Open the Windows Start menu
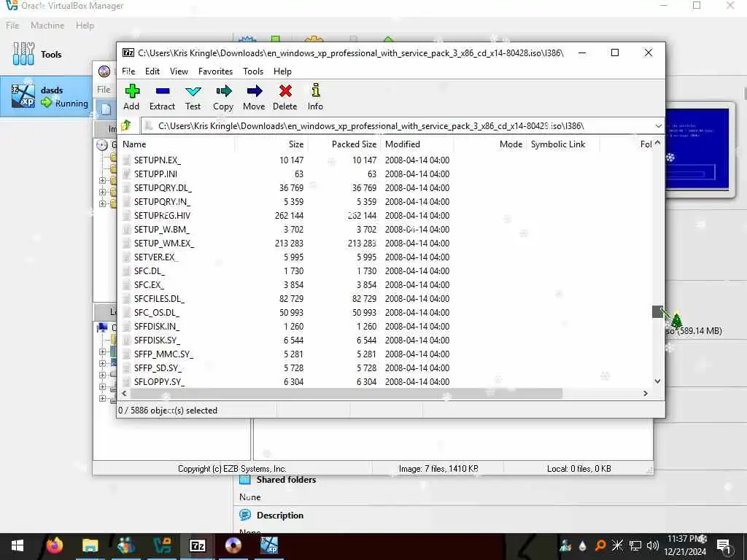 18,545
